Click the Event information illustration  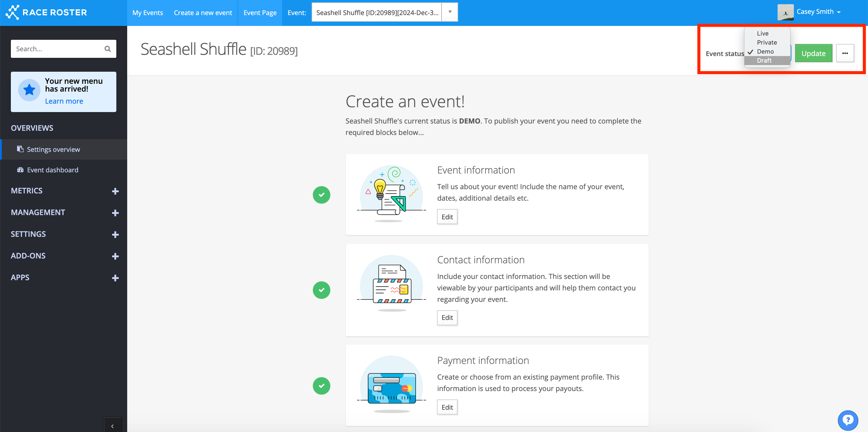click(392, 193)
